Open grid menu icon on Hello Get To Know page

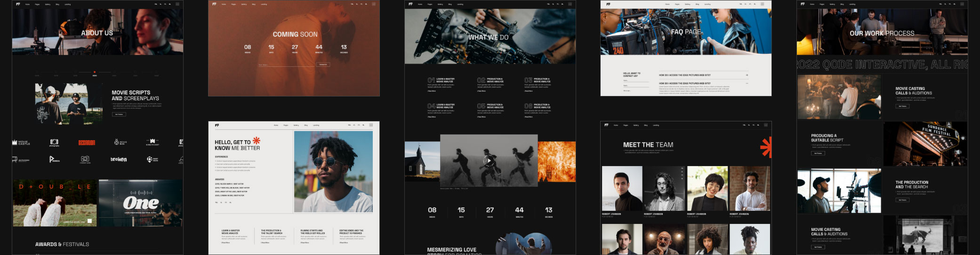point(371,125)
